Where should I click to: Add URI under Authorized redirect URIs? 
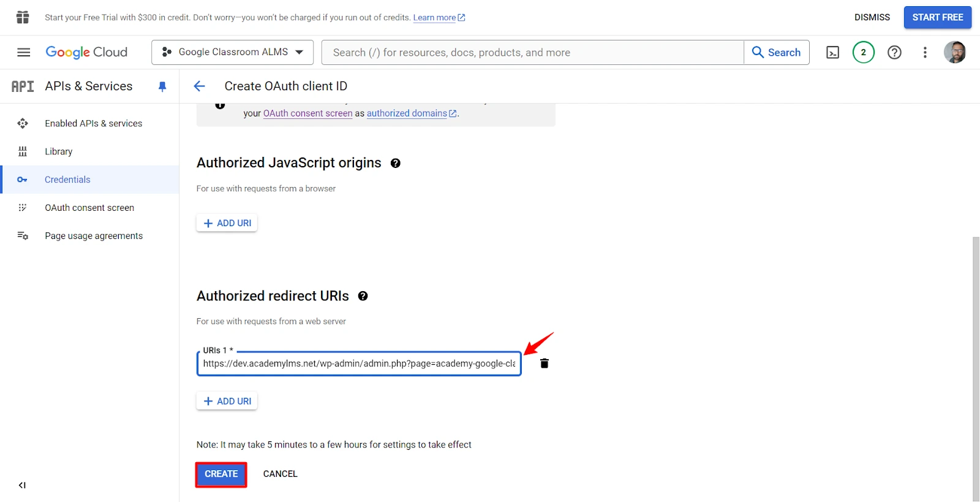tap(227, 401)
